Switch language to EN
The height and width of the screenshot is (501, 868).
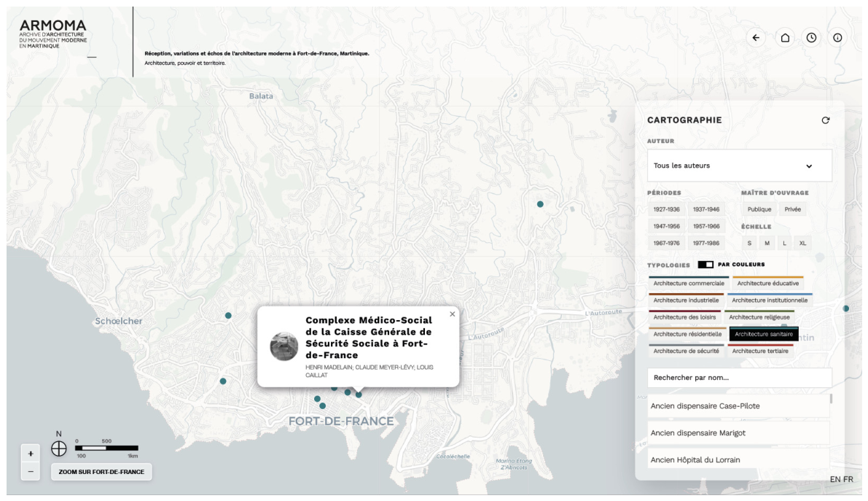point(834,479)
